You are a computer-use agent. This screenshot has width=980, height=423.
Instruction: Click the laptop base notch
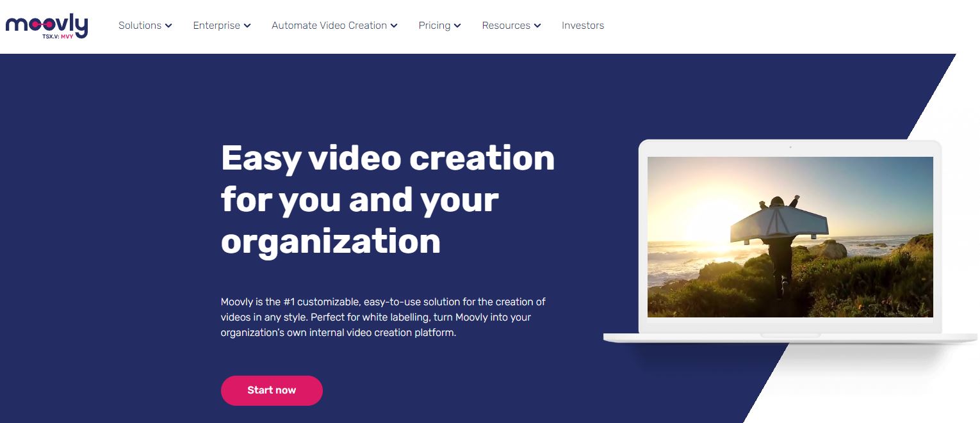point(790,335)
